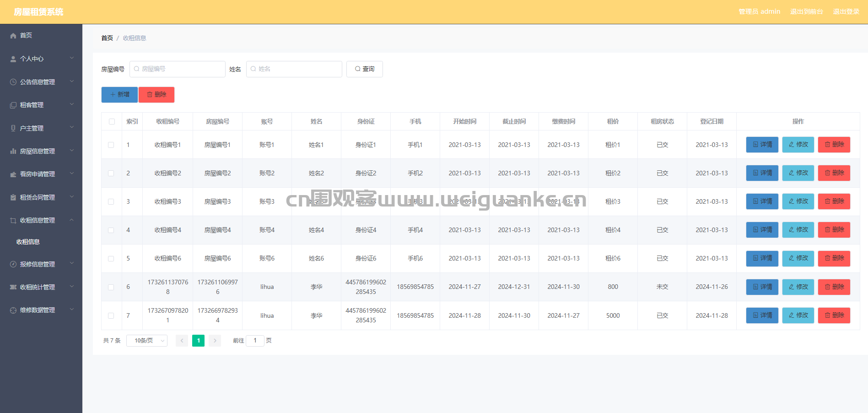Click the 前往 page number input
868x413 pixels.
(255, 341)
